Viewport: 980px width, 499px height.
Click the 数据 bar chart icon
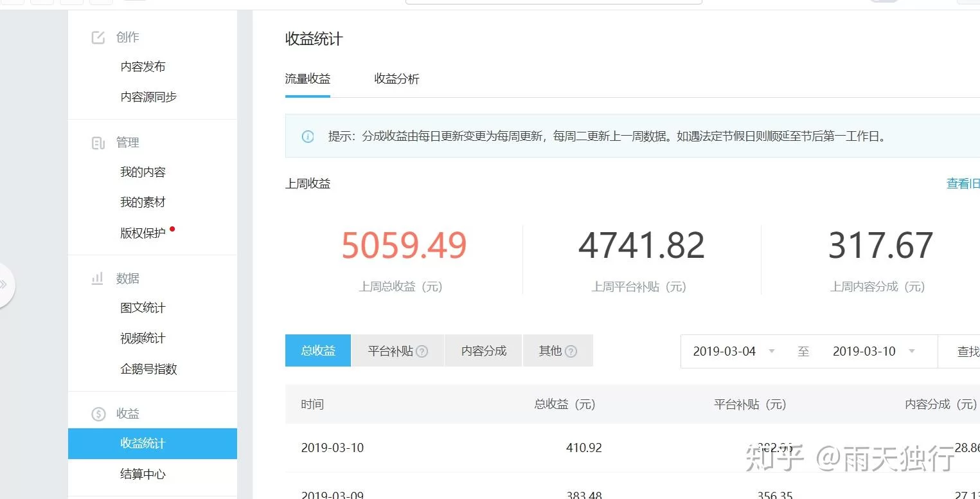[x=98, y=278]
